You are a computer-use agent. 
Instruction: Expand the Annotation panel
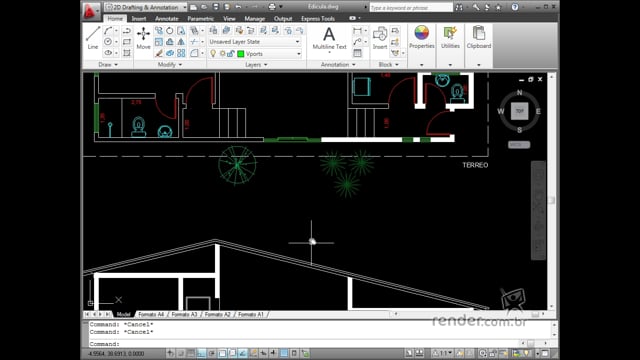338,64
